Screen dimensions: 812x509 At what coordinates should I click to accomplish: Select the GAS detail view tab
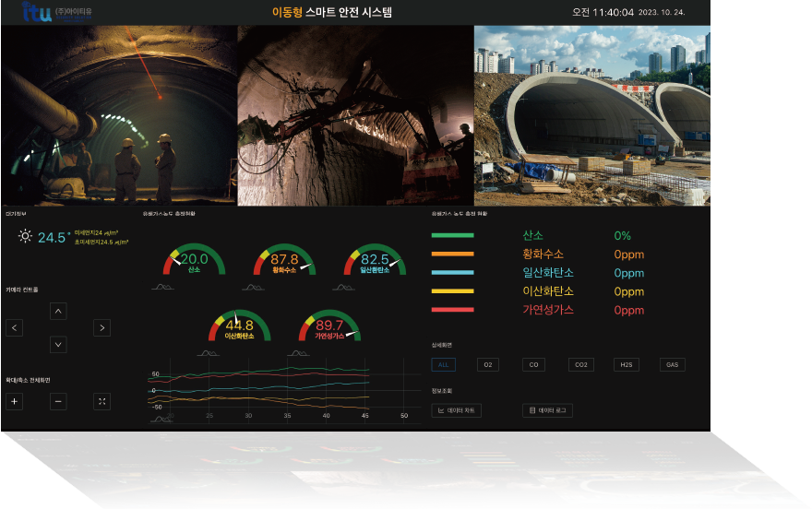pos(672,364)
